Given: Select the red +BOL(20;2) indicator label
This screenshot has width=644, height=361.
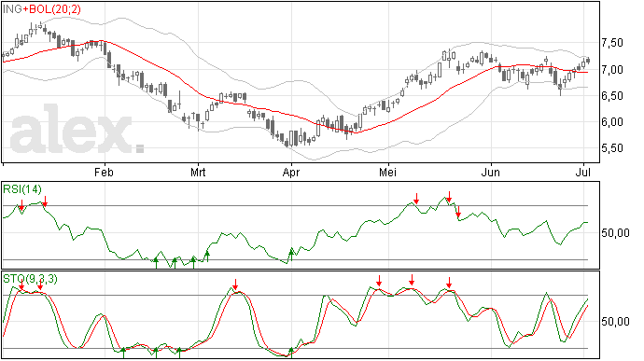Looking at the screenshot, I should coord(51,9).
